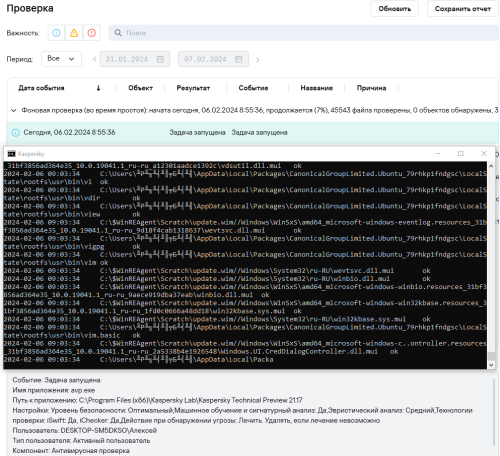Click the Пользователь DESKTOP-SM5DKSO line
This screenshot has height=456, width=500.
(x=85, y=430)
